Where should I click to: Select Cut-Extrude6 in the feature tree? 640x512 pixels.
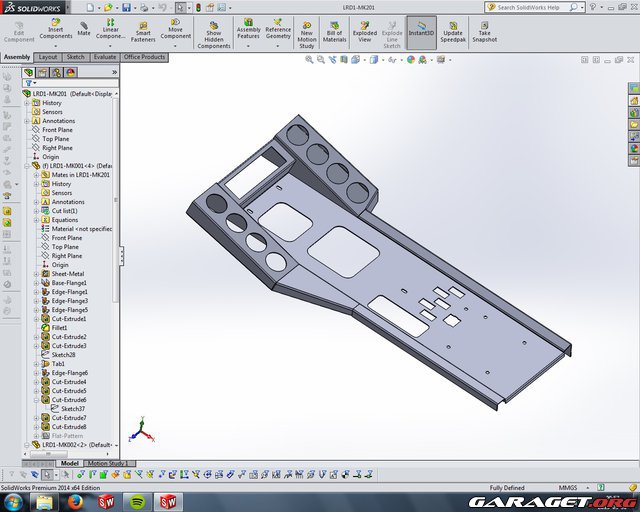point(69,400)
